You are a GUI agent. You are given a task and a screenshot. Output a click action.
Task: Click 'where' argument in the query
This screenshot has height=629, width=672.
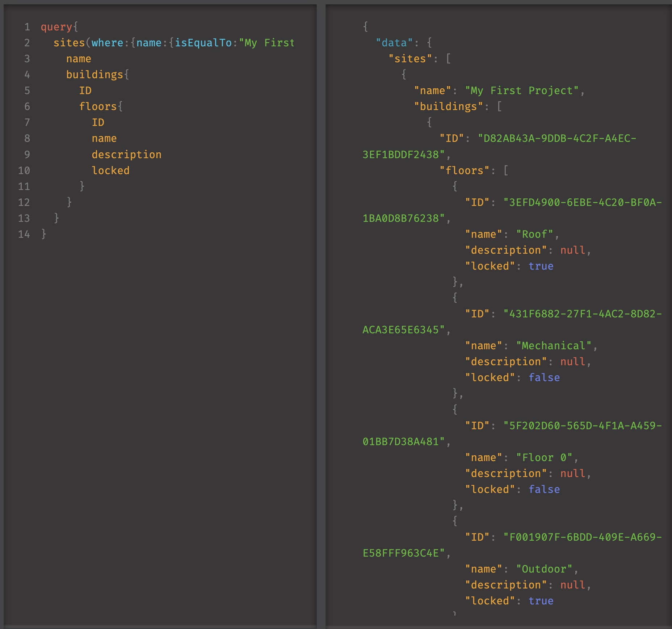107,43
